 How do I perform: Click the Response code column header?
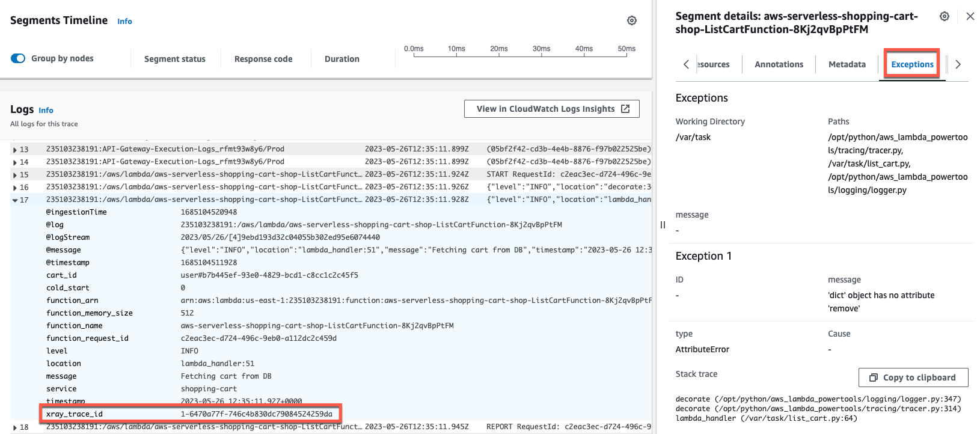click(263, 59)
